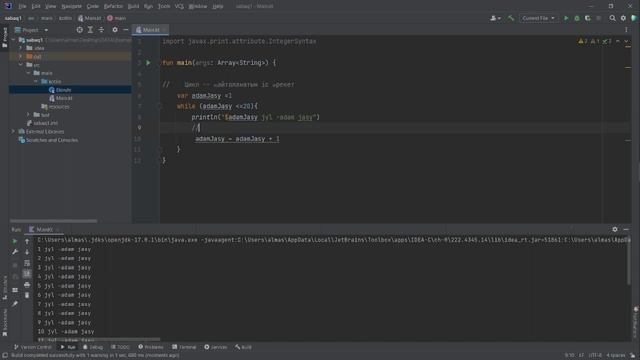Open the TODO tool window
The image size is (640, 360).
click(x=120, y=347)
